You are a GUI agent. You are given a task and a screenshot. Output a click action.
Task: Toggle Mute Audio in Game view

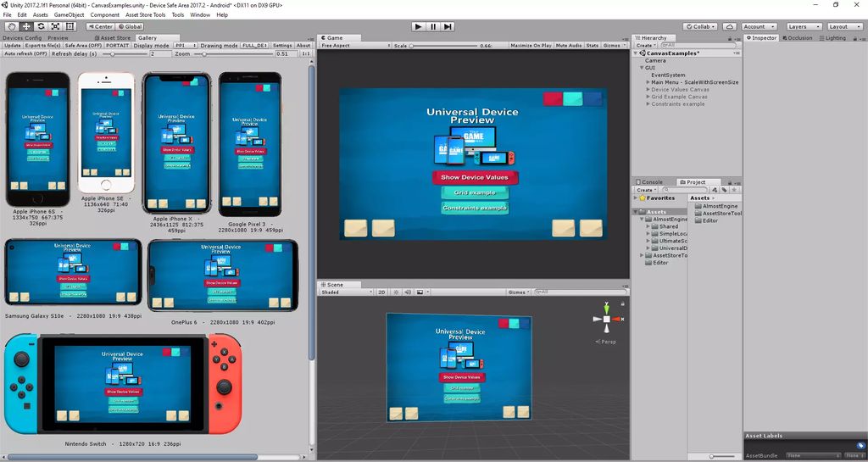pos(569,45)
